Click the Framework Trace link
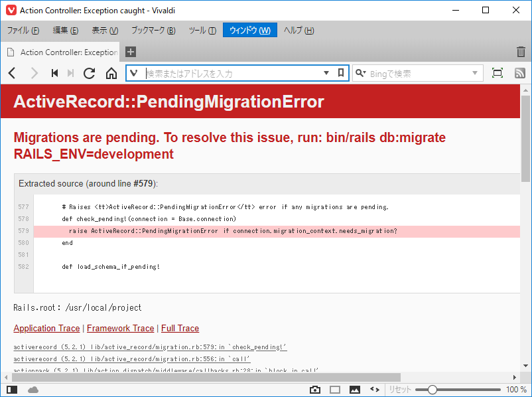532x397 pixels. (x=121, y=329)
